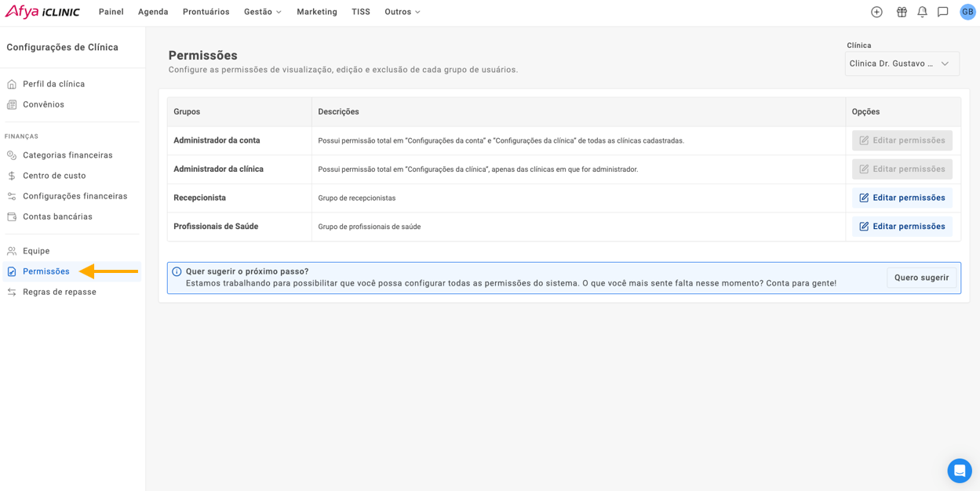Go to the Agenda menu item
The image size is (980, 491).
coord(153,12)
